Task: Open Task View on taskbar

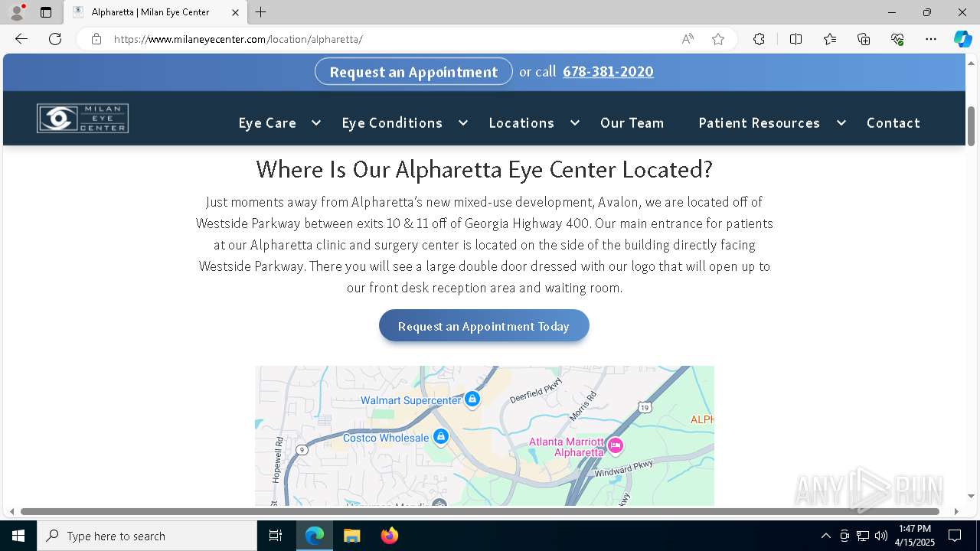Action: (x=276, y=536)
